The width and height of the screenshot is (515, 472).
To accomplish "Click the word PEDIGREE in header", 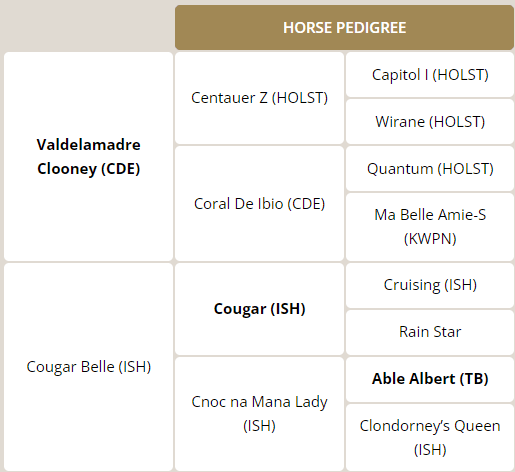I will pyautogui.click(x=371, y=28).
